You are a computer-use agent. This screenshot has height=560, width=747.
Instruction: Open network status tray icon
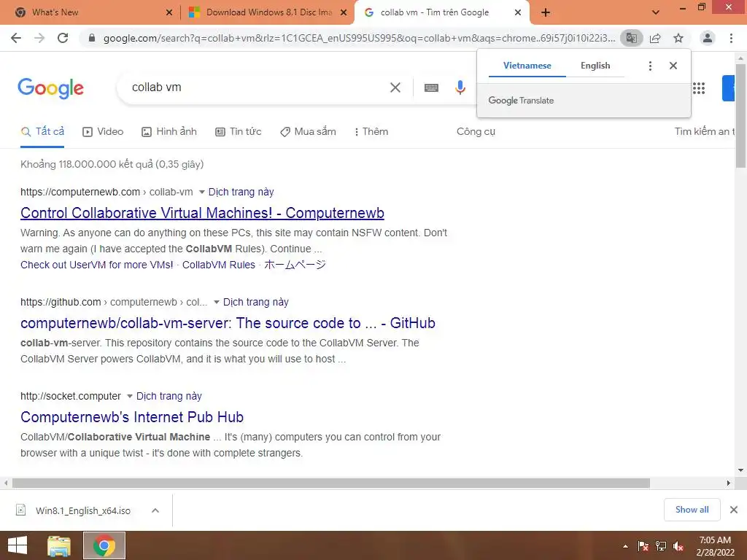[x=661, y=546]
